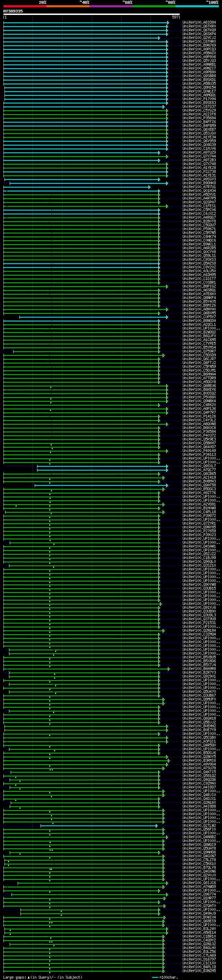This screenshot has width=222, height=980.
Task: Select the label UniRef100_C6HK74
Action: point(199,237)
